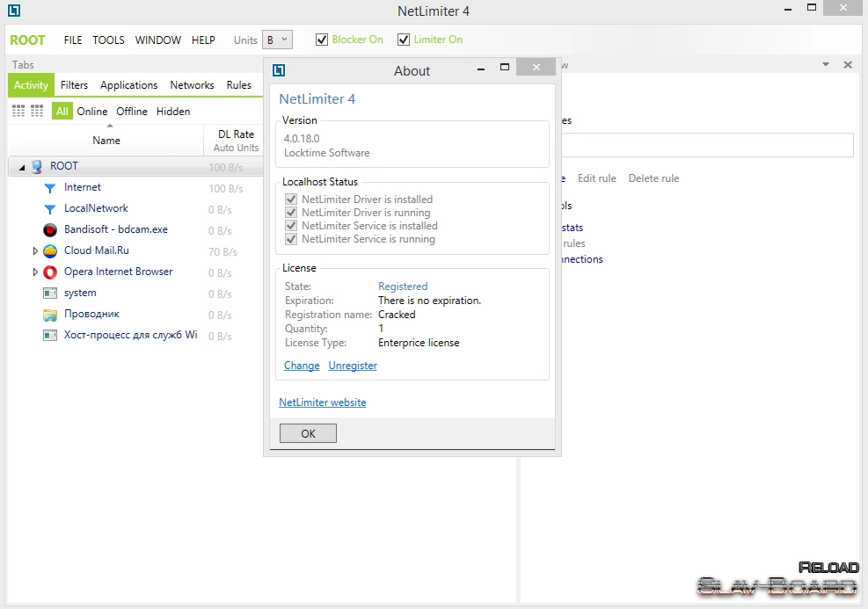Click the Registered license state text

pos(403,286)
